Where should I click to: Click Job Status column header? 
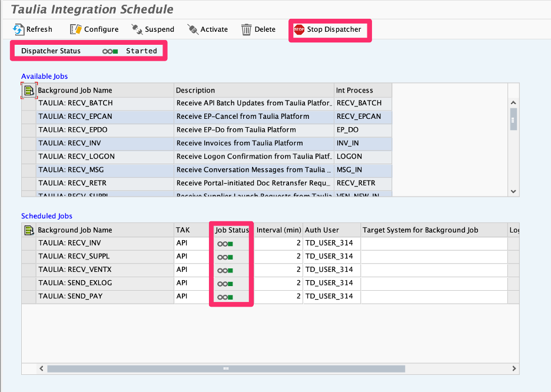pyautogui.click(x=232, y=230)
